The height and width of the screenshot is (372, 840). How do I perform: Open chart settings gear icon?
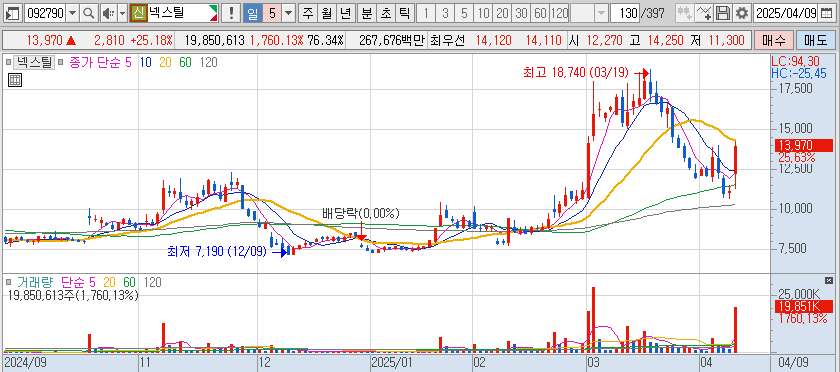pyautogui.click(x=741, y=13)
